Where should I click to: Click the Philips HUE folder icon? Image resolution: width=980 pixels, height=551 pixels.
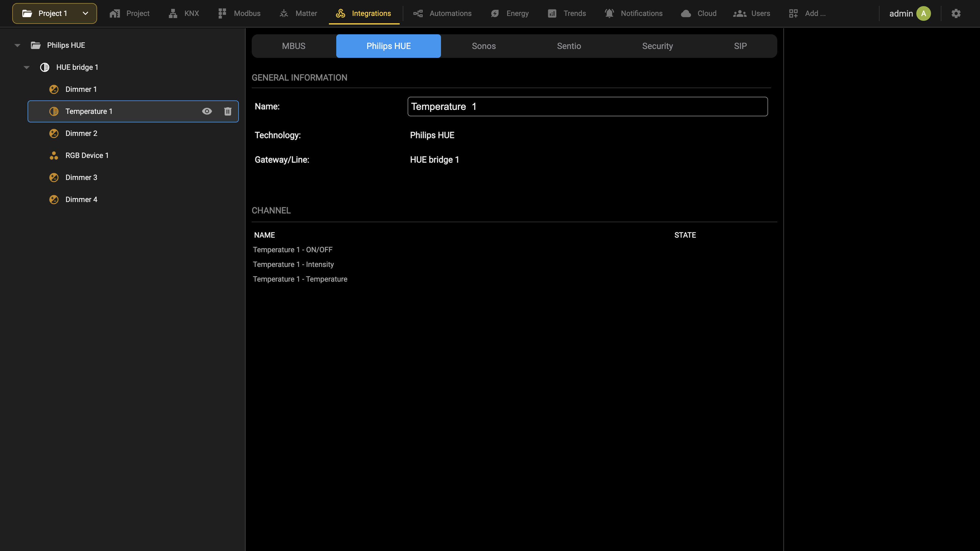36,45
